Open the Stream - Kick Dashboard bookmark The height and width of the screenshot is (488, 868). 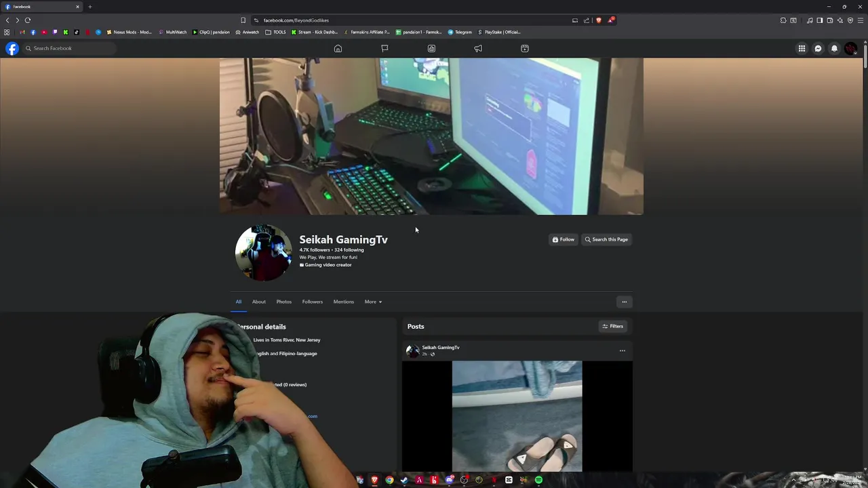[x=315, y=32]
